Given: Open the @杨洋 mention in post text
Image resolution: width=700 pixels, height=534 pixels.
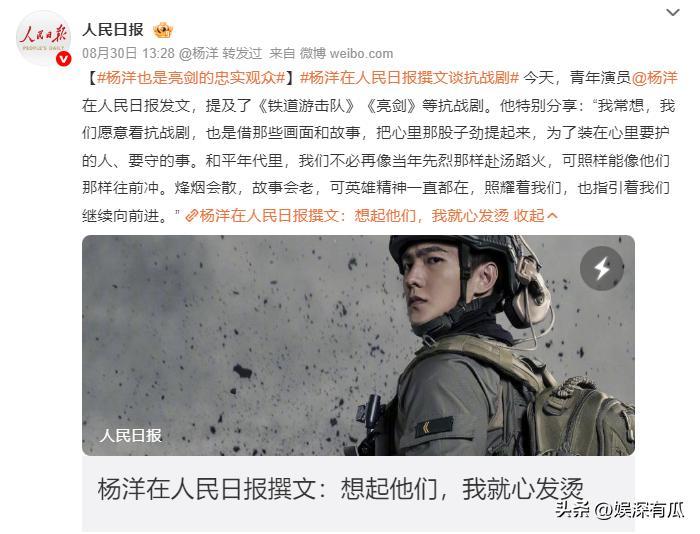Looking at the screenshot, I should [655, 78].
